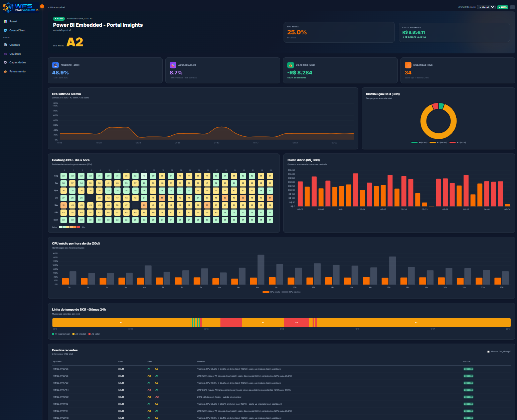
Task: Click the CPU Agora 25.0% value
Action: 297,32
